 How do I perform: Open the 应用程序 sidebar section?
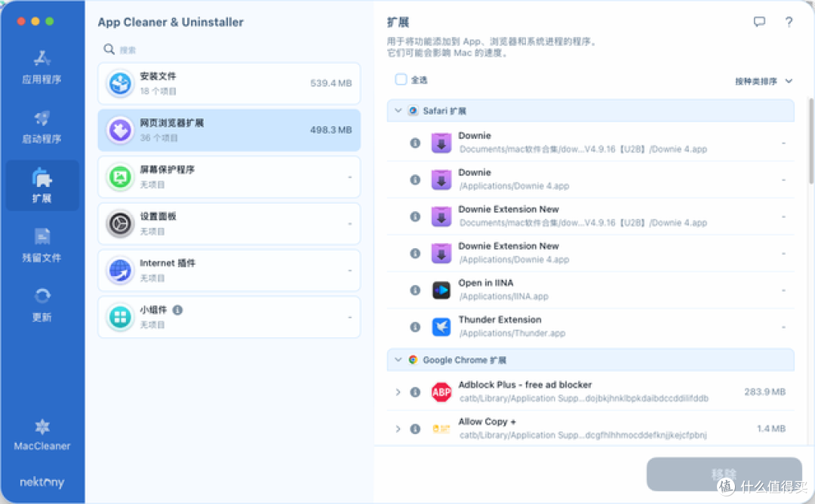point(42,68)
